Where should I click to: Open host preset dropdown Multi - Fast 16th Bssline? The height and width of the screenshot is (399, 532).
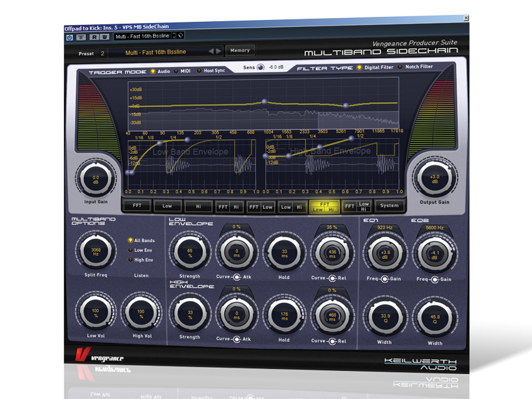tap(143, 36)
